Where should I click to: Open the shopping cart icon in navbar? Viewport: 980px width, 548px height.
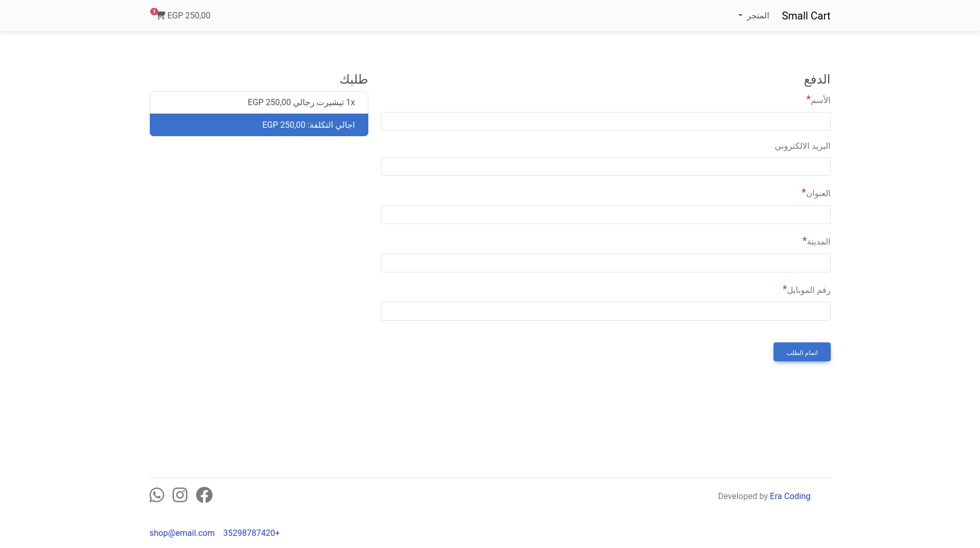161,16
